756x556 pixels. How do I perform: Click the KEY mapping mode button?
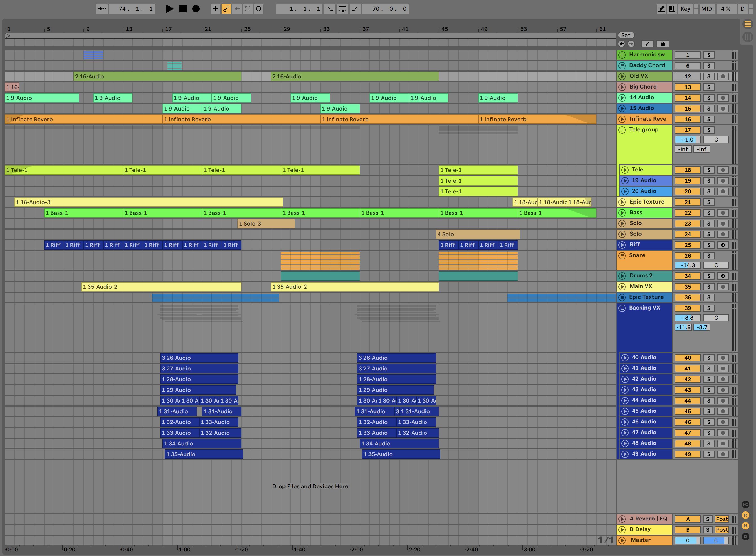coord(685,9)
